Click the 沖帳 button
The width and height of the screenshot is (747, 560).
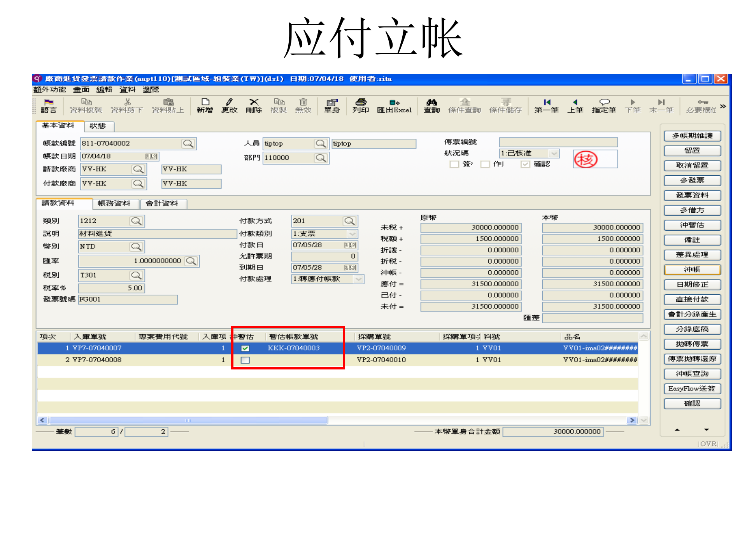(x=692, y=269)
